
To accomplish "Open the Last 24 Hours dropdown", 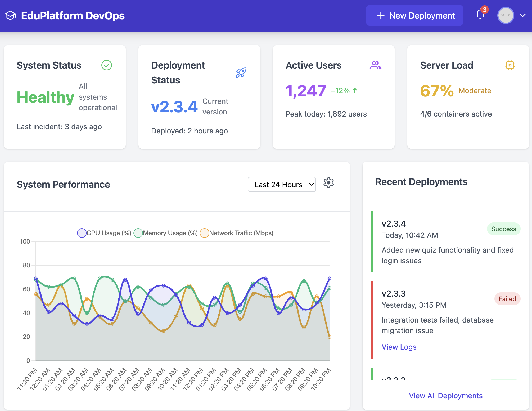I will coord(282,185).
